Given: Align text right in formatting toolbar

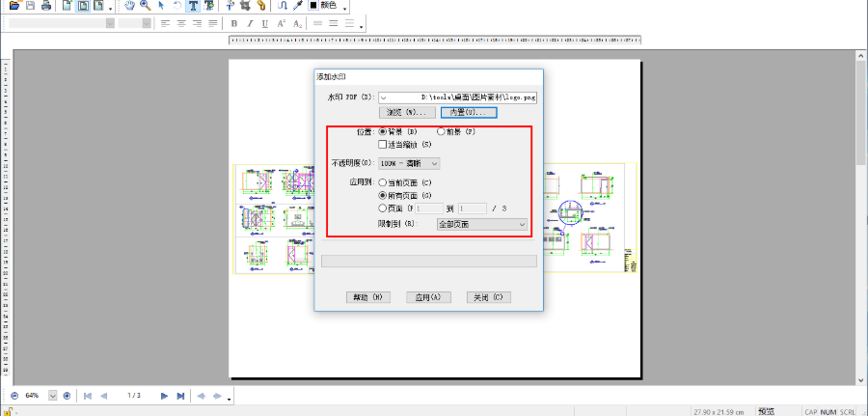Looking at the screenshot, I should click(x=197, y=23).
